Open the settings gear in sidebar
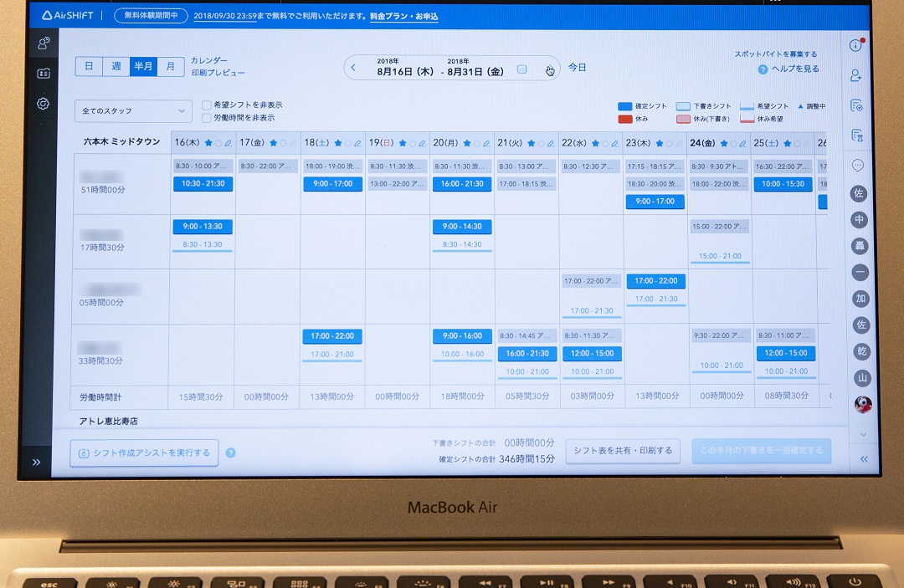The height and width of the screenshot is (588, 904). (43, 104)
